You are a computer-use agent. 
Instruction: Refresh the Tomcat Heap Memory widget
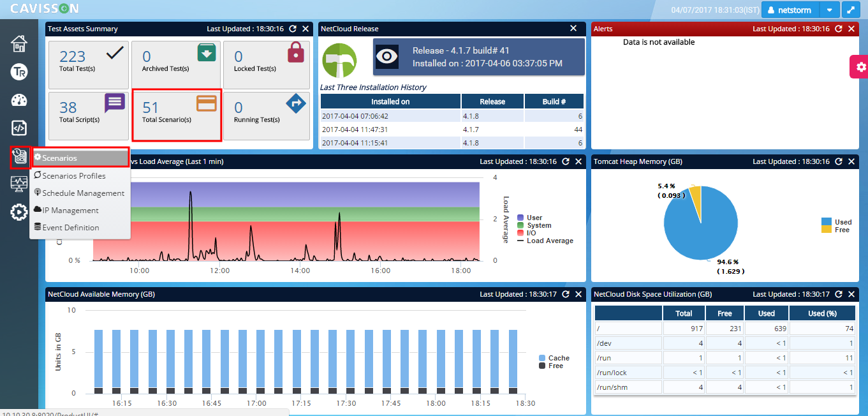[x=839, y=161]
